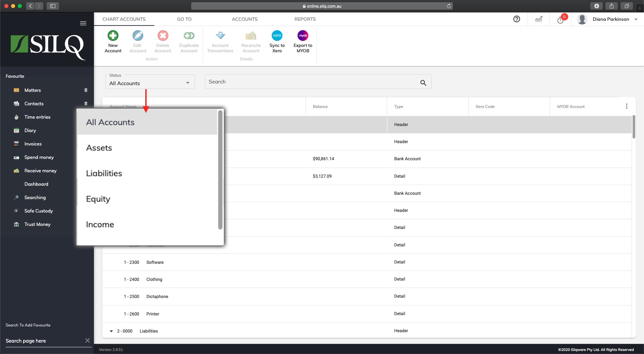Open the Status All Accounts dropdown
This screenshot has width=644, height=354.
150,82
